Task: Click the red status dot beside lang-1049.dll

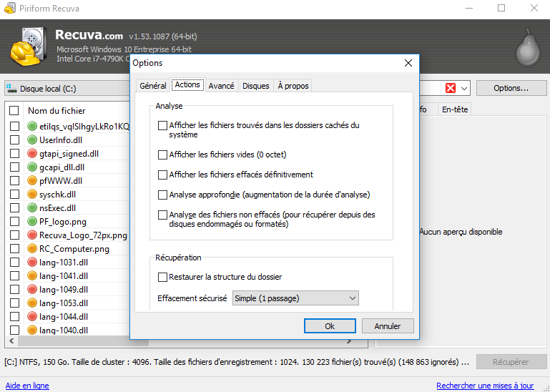Action: (32, 289)
